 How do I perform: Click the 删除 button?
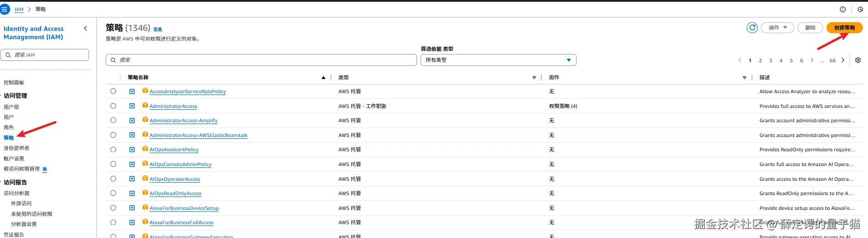click(x=810, y=28)
